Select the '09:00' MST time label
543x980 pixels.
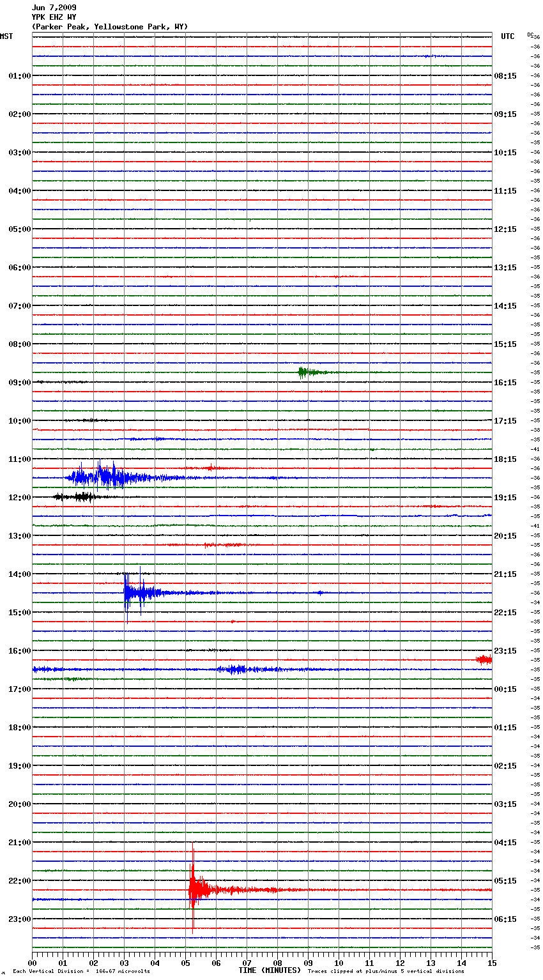tap(19, 383)
